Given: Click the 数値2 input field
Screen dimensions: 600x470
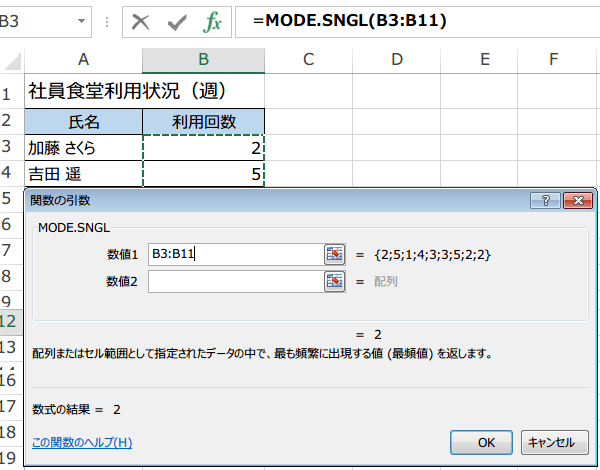Looking at the screenshot, I should pos(236,282).
